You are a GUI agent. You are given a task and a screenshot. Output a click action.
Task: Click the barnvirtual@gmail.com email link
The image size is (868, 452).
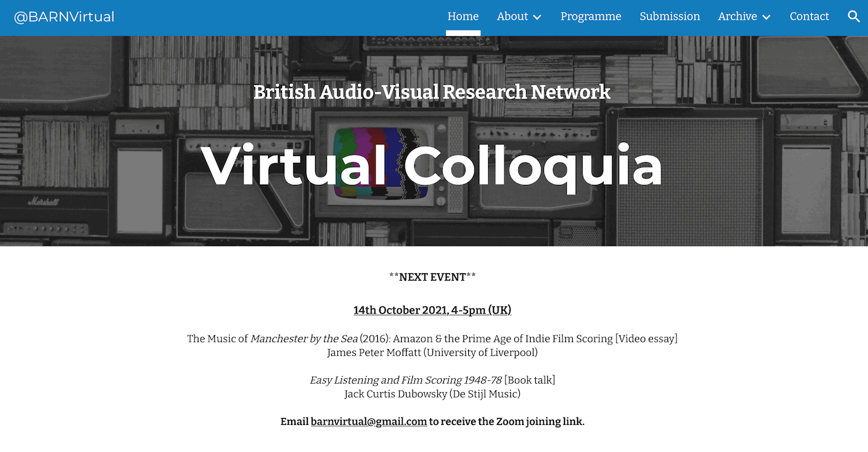pos(369,422)
